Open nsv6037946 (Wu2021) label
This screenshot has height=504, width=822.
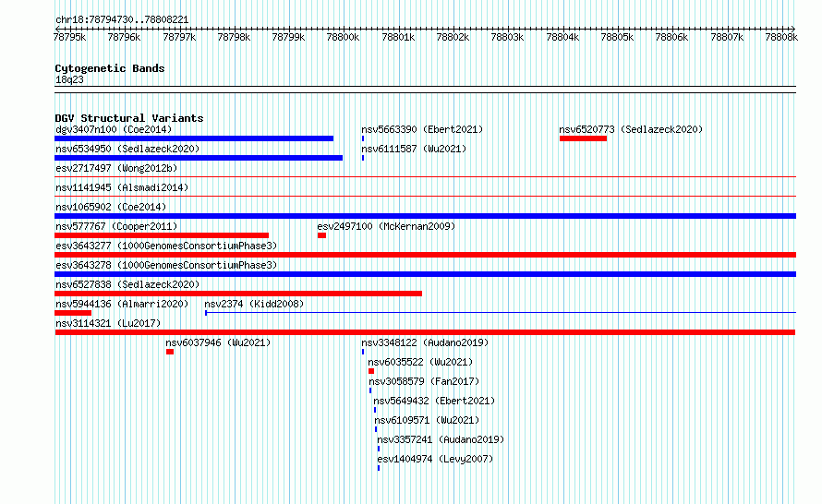[218, 342]
